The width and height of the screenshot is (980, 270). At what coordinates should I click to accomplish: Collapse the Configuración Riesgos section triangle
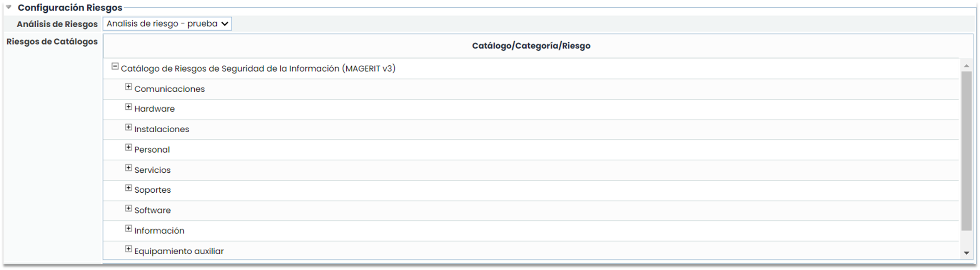(x=8, y=7)
